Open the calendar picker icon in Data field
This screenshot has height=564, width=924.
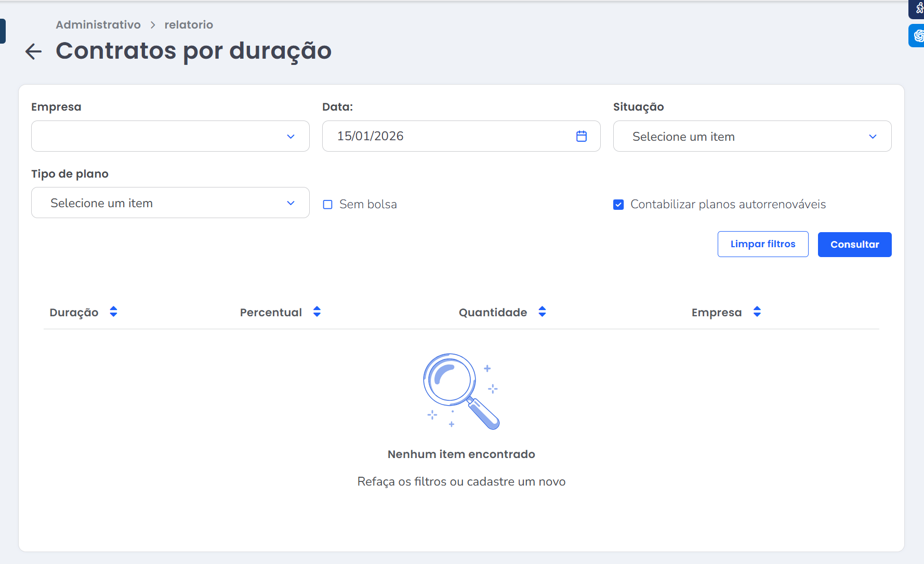[582, 136]
